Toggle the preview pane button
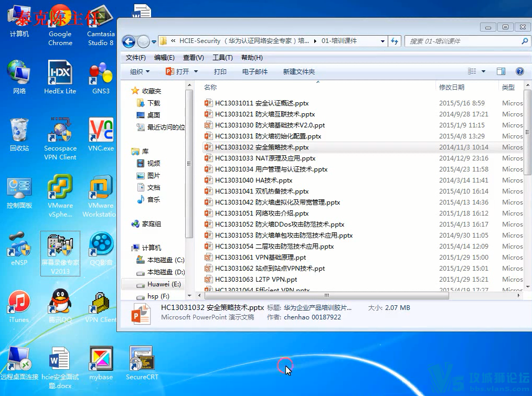 pyautogui.click(x=501, y=71)
